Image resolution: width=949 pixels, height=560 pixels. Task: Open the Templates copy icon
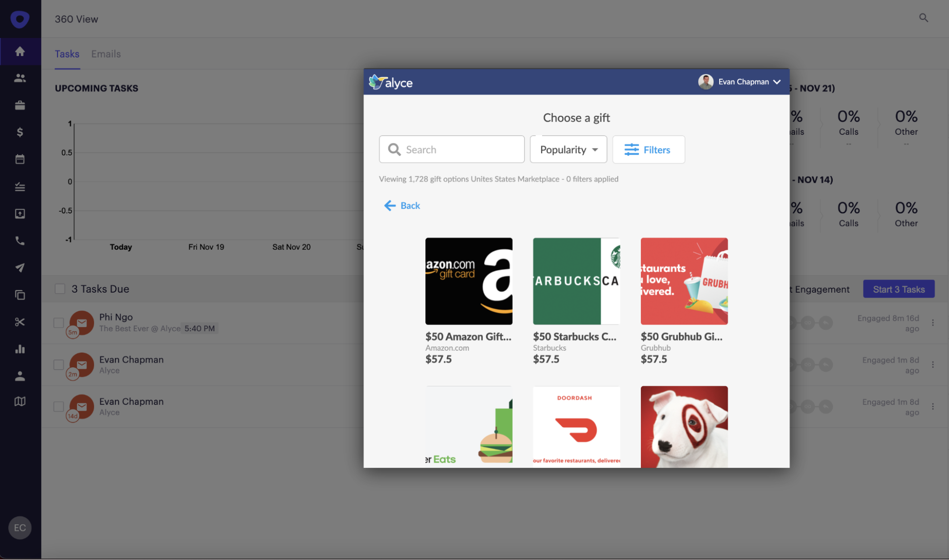tap(20, 295)
